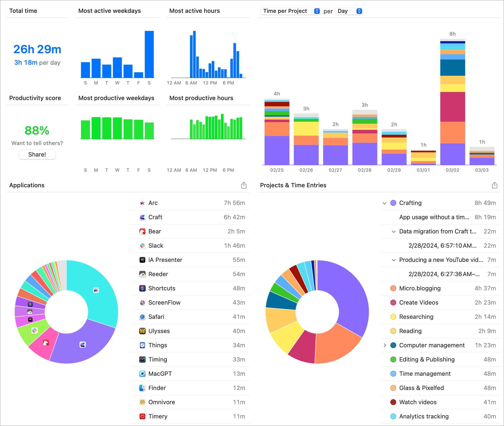Open the Time per Project dropdown
The height and width of the screenshot is (426, 504).
[x=291, y=11]
